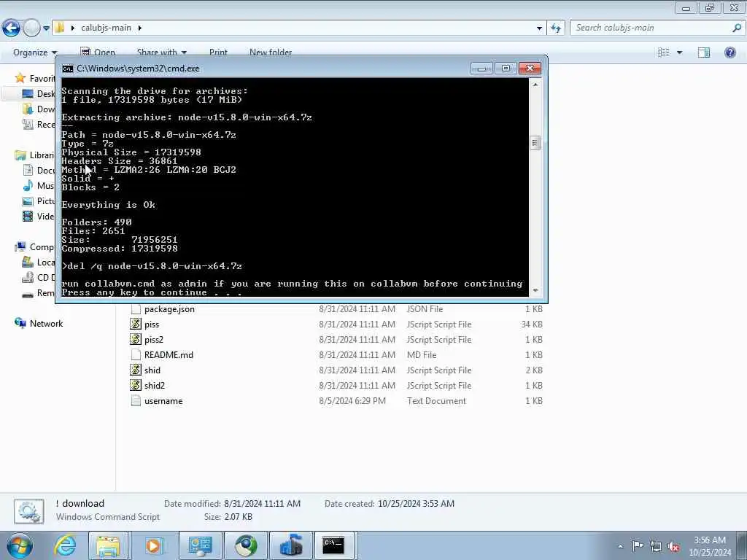Select Libraries in the navigation pane
Viewport: 747px width, 560px height.
pyautogui.click(x=35, y=155)
